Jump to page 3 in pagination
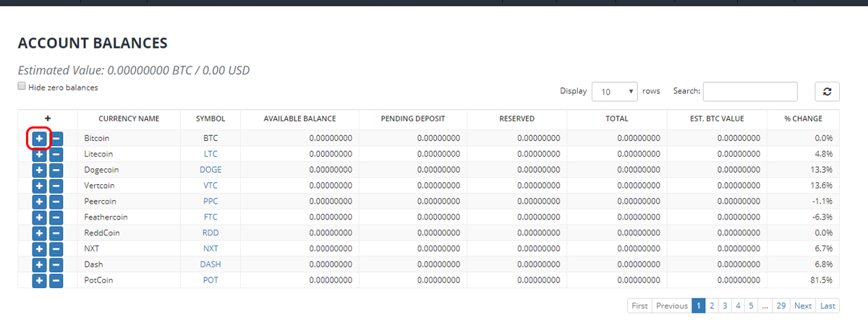This screenshot has width=868, height=333. (x=725, y=306)
